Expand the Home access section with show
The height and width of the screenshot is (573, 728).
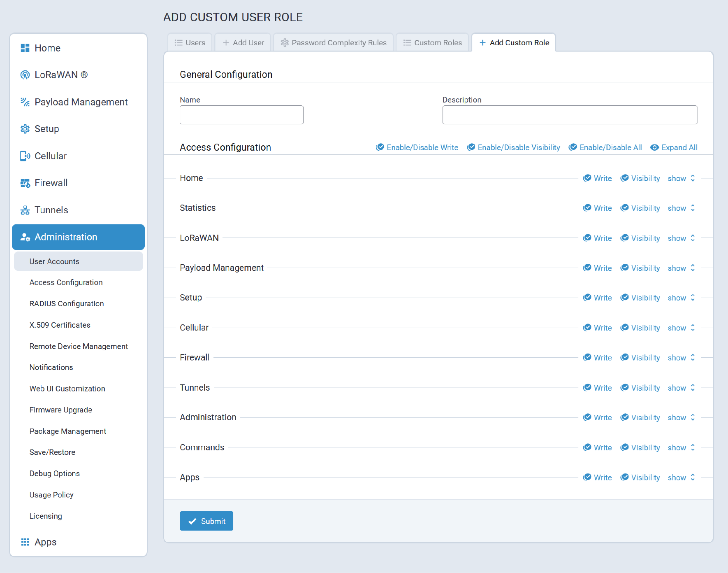[x=681, y=178]
